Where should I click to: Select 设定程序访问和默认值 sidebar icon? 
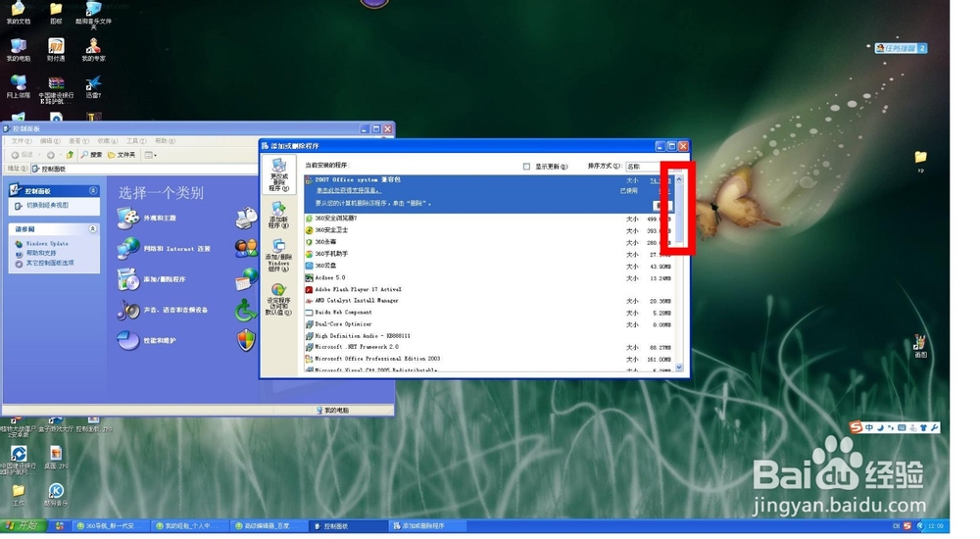(278, 300)
